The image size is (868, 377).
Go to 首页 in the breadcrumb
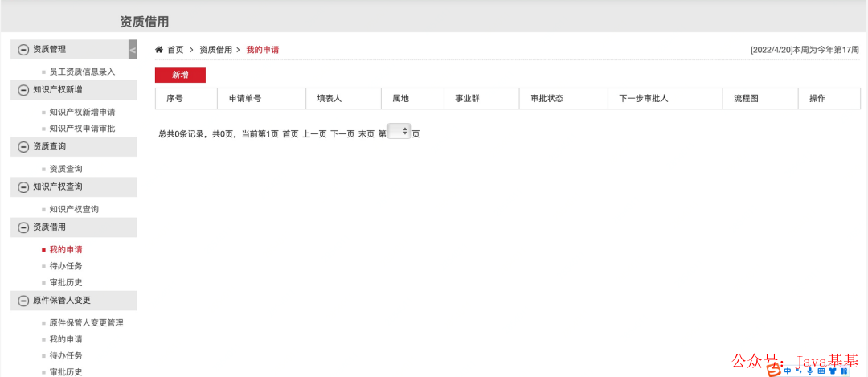pyautogui.click(x=175, y=50)
